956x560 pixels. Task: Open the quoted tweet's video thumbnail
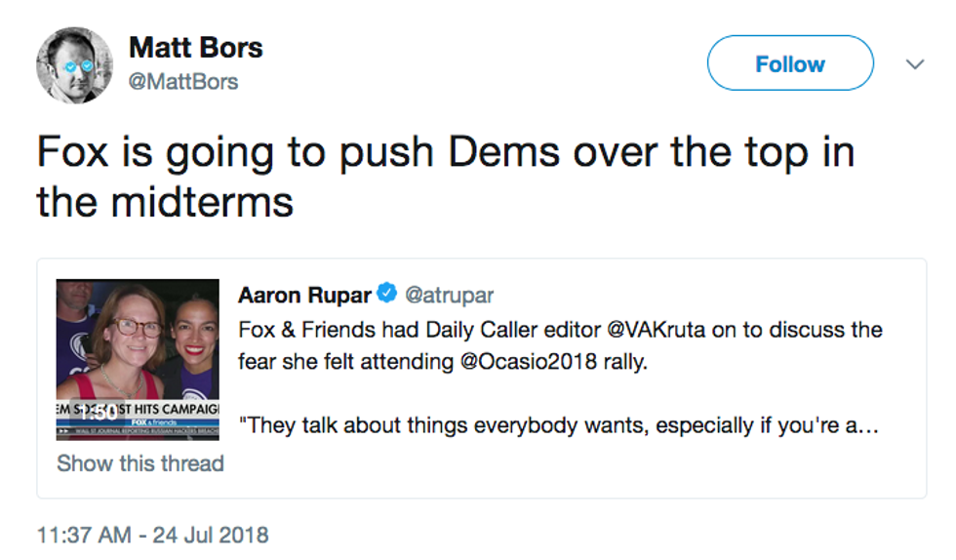tap(138, 359)
